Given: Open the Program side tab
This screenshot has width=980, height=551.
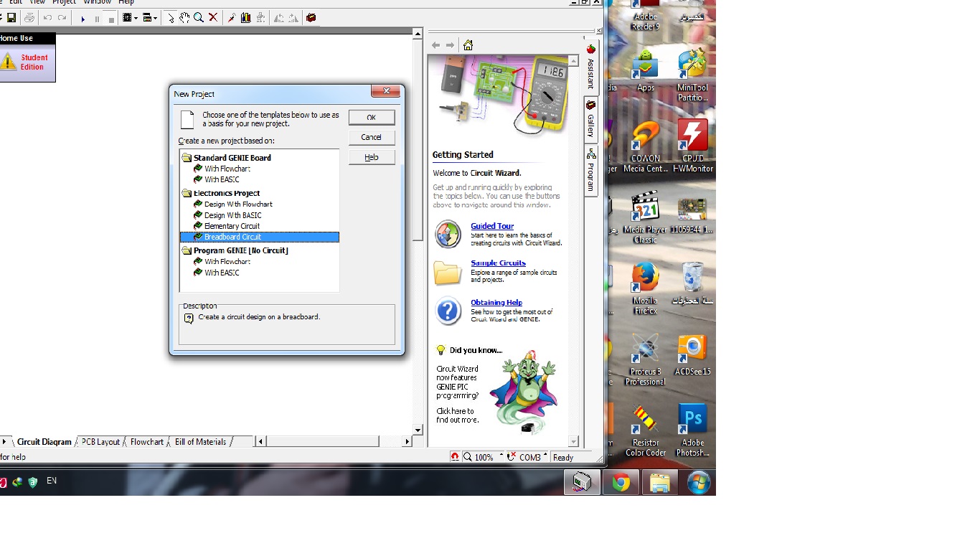Looking at the screenshot, I should (591, 170).
